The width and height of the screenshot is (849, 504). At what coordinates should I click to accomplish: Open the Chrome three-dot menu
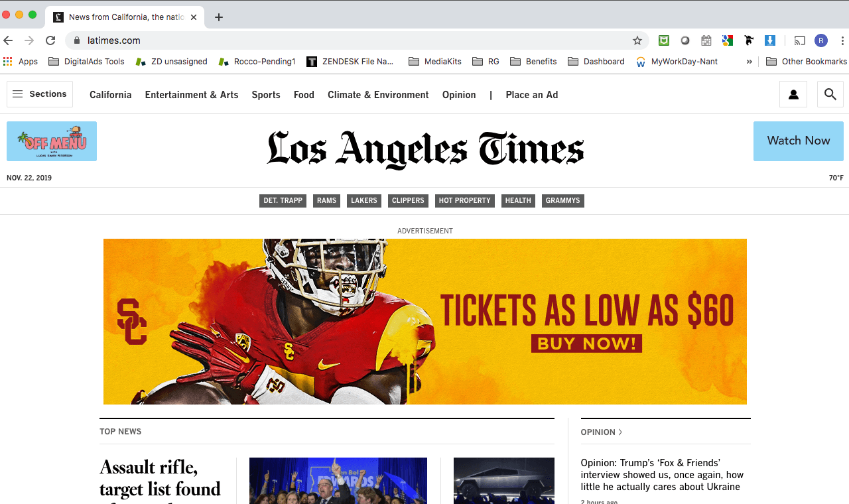click(x=842, y=40)
